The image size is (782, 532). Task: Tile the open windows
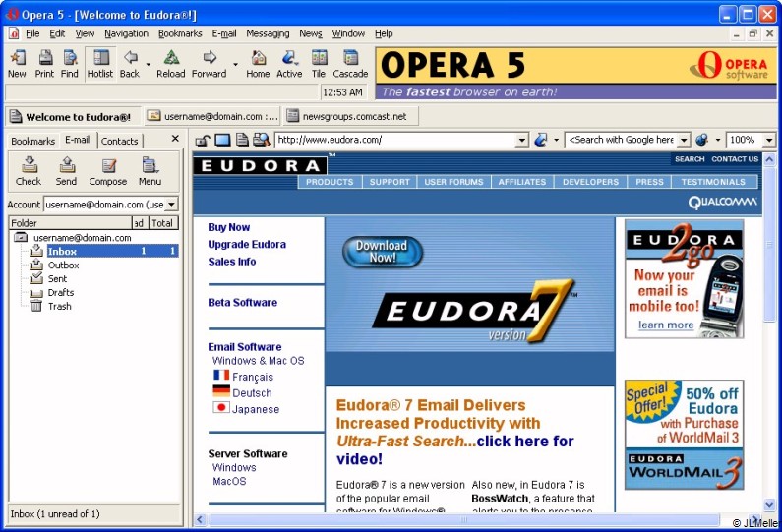click(319, 64)
